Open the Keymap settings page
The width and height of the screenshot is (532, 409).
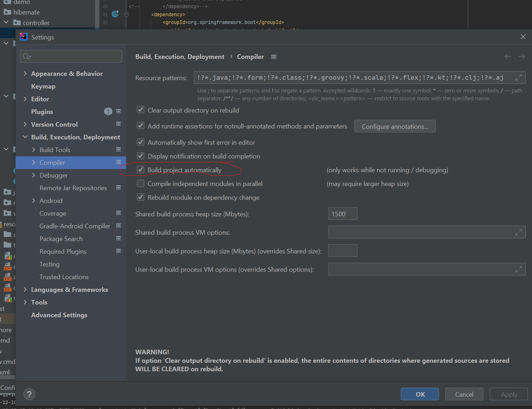(43, 86)
